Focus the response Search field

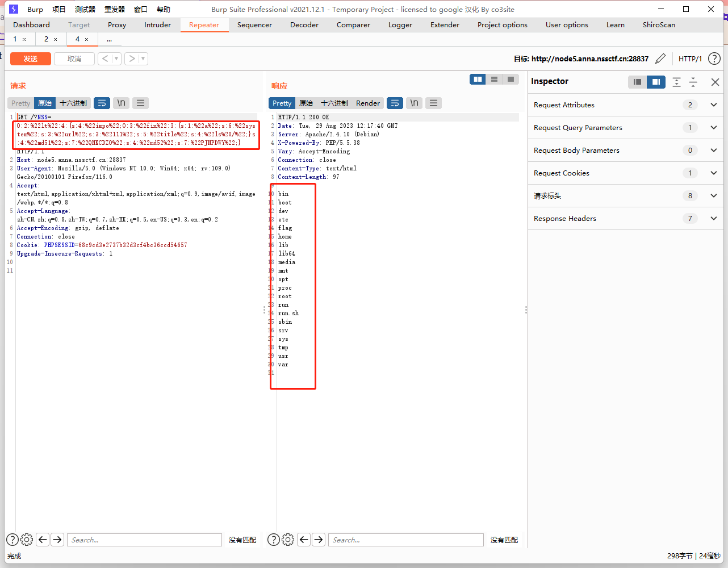(x=405, y=540)
